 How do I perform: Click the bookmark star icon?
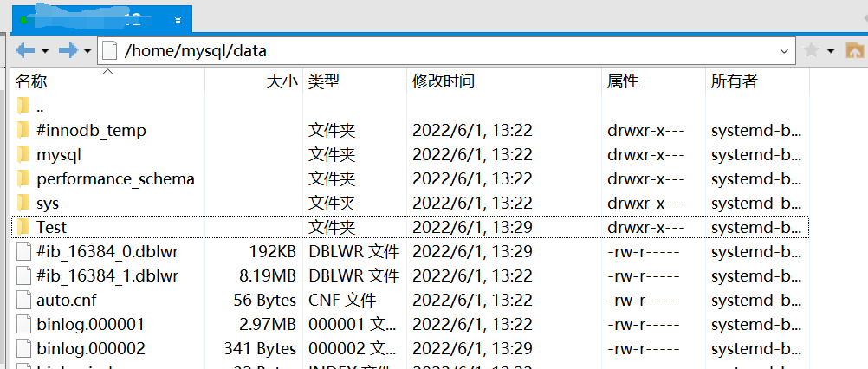[x=811, y=51]
